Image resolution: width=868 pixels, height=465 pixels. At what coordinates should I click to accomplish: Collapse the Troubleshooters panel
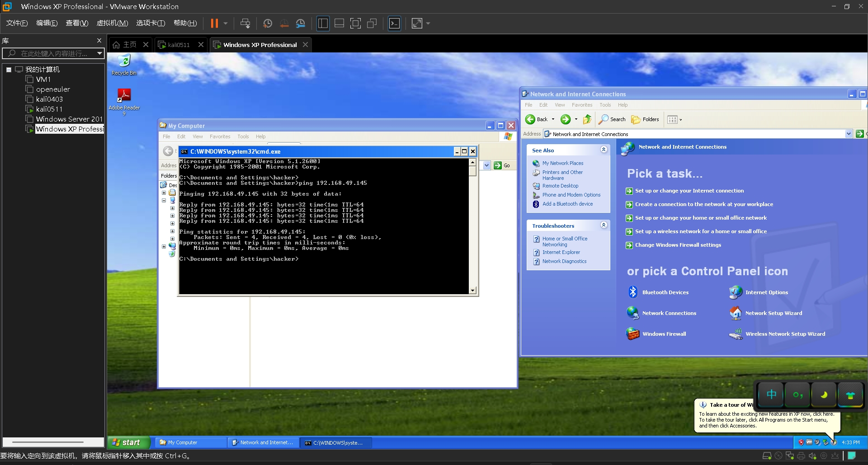click(x=604, y=225)
